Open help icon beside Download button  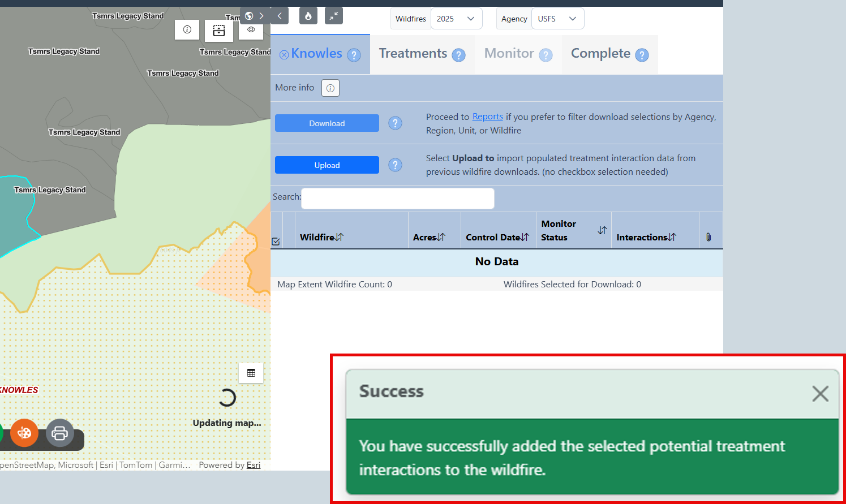coord(396,123)
